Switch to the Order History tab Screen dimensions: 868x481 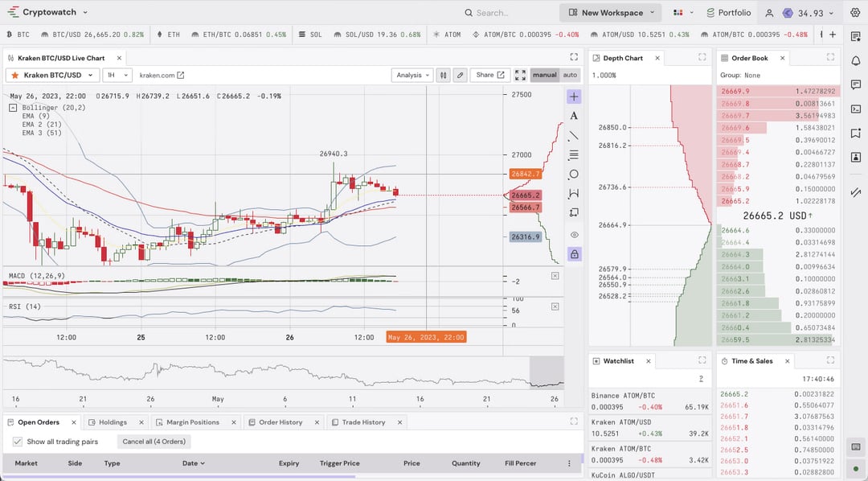280,422
